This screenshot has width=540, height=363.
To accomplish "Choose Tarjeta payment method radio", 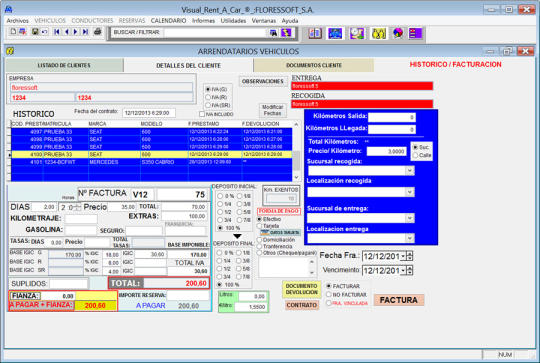I will coord(259,226).
